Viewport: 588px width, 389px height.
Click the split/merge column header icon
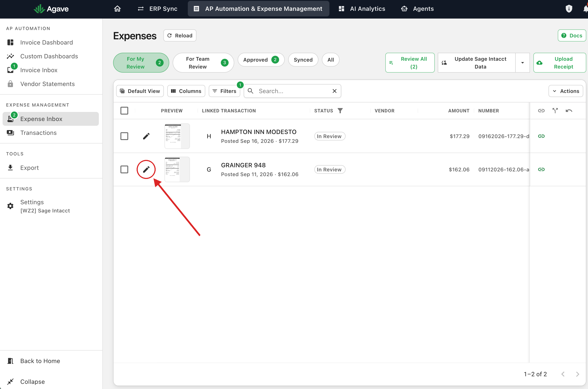coord(555,111)
